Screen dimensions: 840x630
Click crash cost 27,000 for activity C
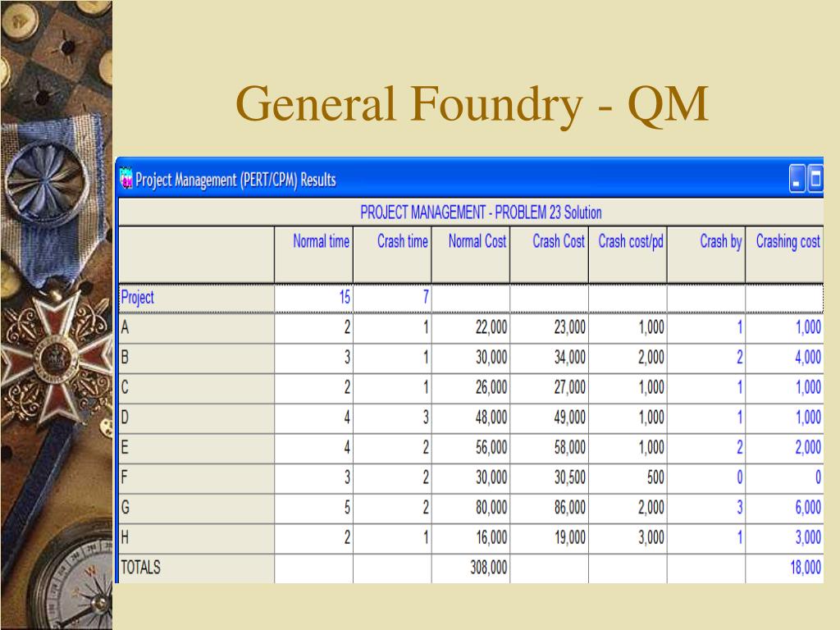pos(569,387)
